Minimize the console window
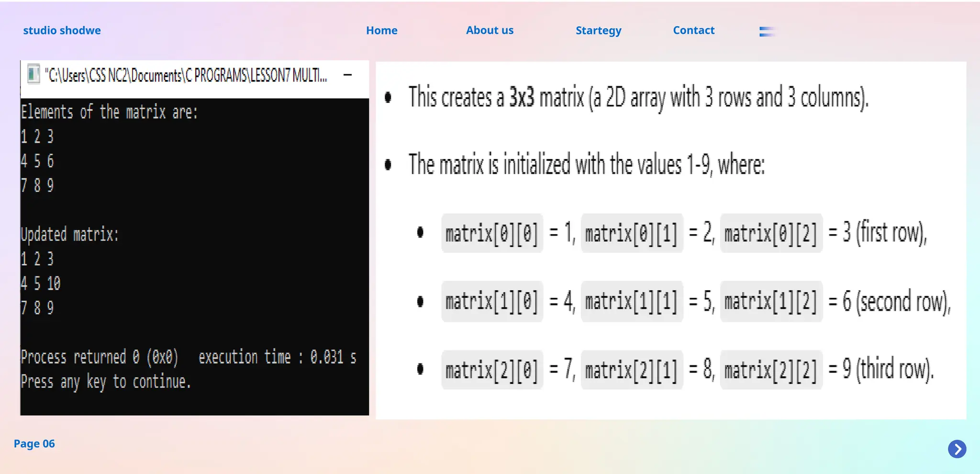This screenshot has width=980, height=474. (348, 75)
